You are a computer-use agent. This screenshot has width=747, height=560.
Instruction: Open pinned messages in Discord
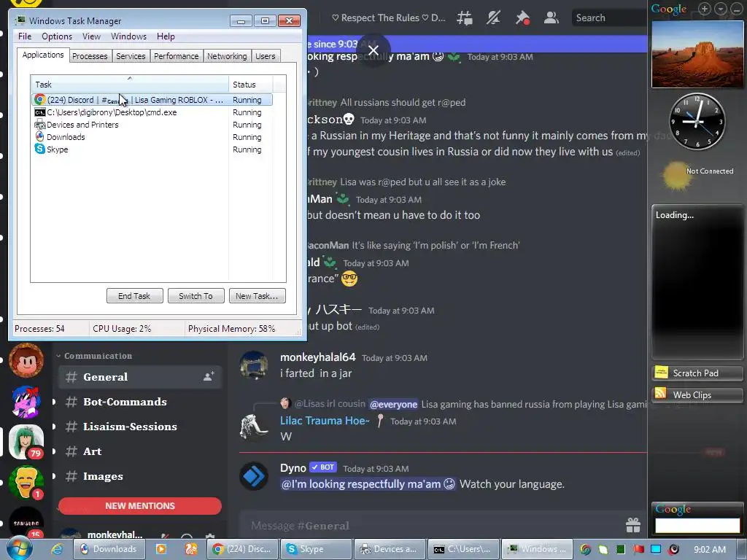coord(522,18)
